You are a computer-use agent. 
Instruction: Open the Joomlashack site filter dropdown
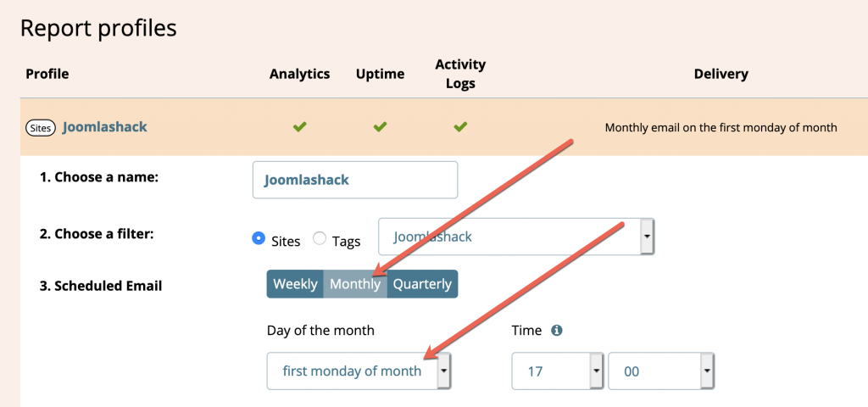[x=516, y=237]
